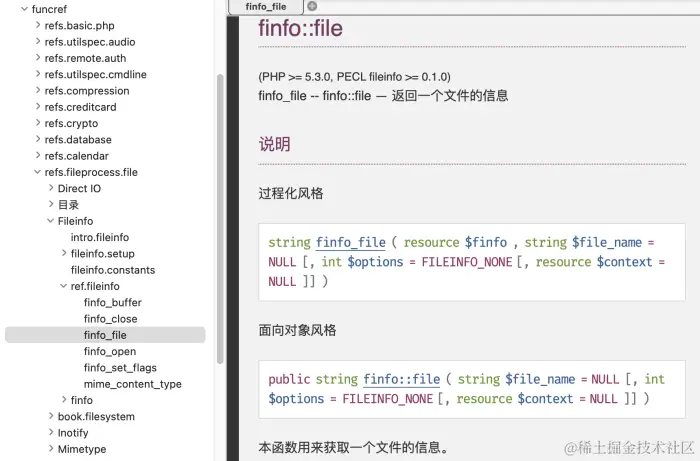Collapse ref.fileinfo chevron
The width and height of the screenshot is (700, 461).
(63, 286)
